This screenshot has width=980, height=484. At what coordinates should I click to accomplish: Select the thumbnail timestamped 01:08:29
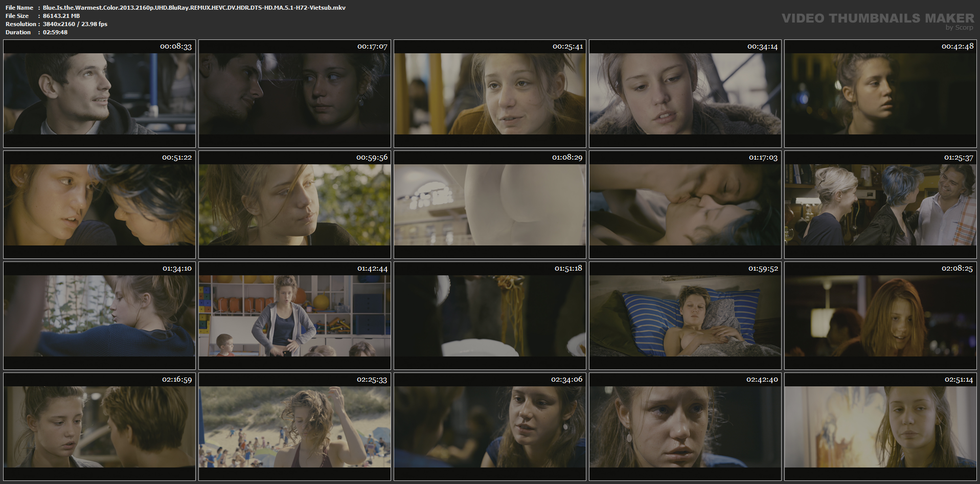[490, 205]
